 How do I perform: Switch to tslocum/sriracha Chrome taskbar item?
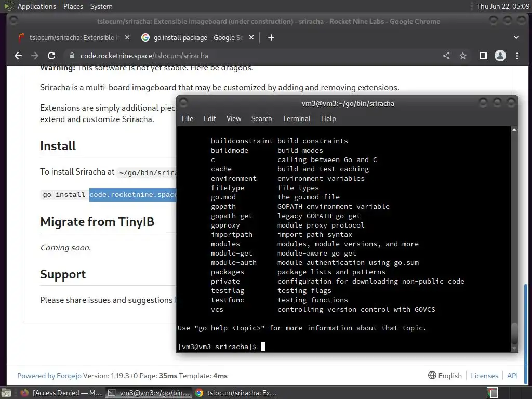[236, 393]
